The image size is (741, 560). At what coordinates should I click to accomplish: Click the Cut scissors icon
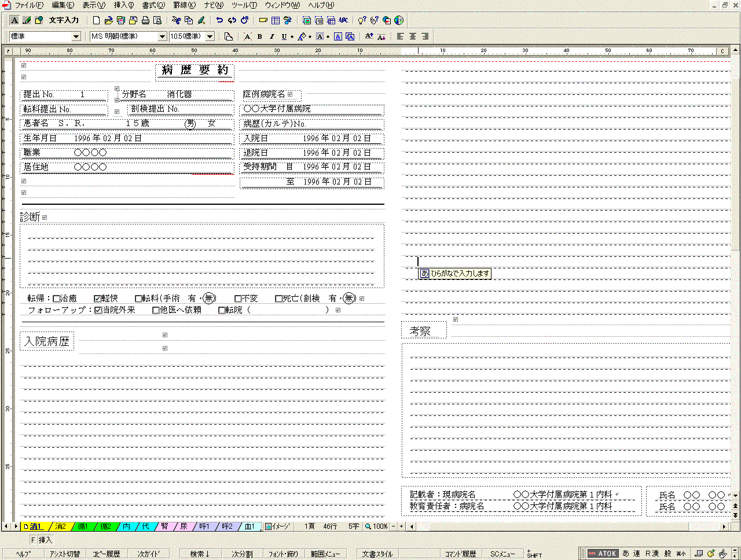(x=177, y=20)
